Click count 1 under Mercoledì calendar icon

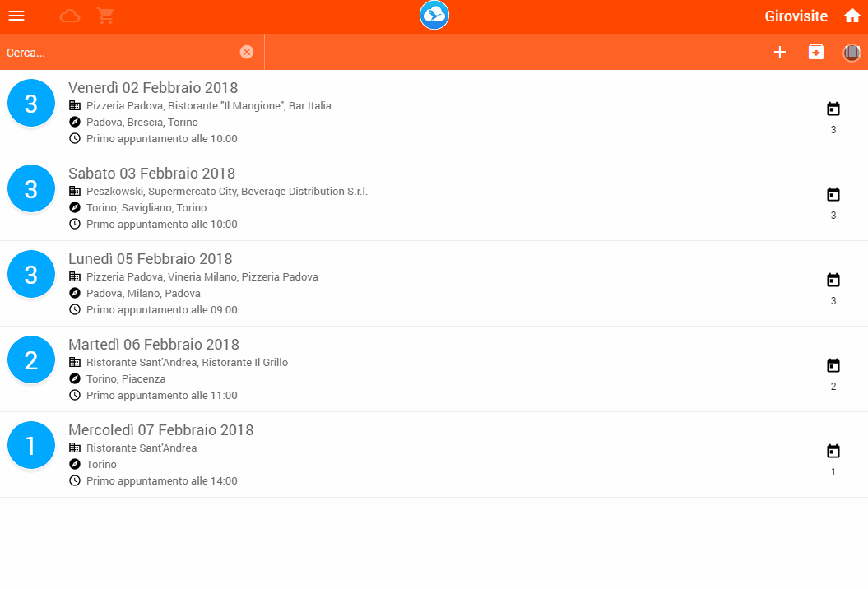point(833,472)
